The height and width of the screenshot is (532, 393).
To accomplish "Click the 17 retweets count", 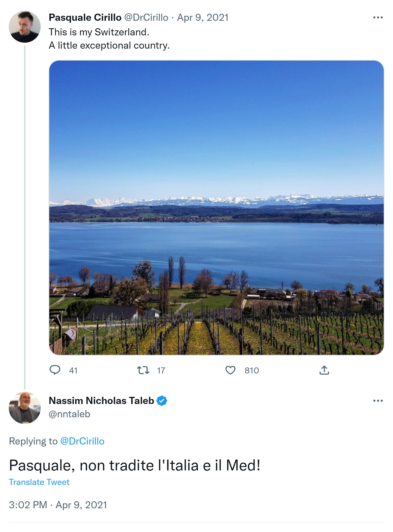I will [x=161, y=371].
